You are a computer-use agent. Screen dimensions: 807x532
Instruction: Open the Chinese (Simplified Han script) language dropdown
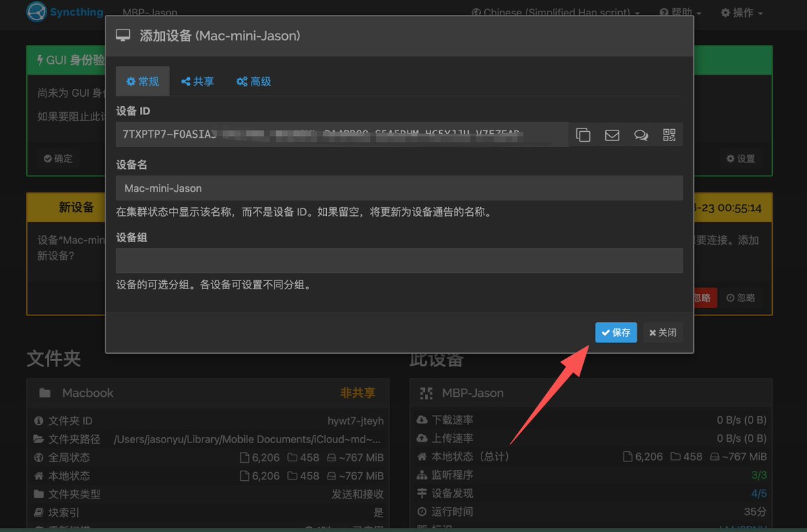tap(555, 13)
